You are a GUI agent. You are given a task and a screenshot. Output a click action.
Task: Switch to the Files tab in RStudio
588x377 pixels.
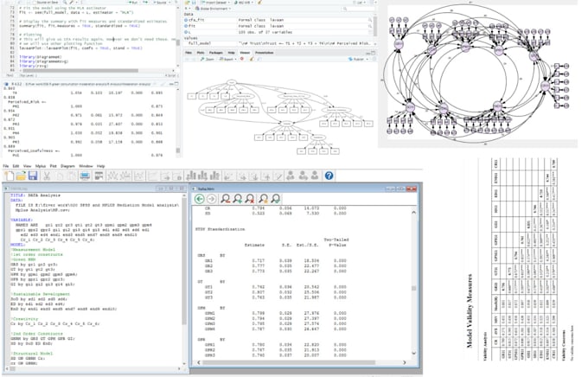[189, 53]
